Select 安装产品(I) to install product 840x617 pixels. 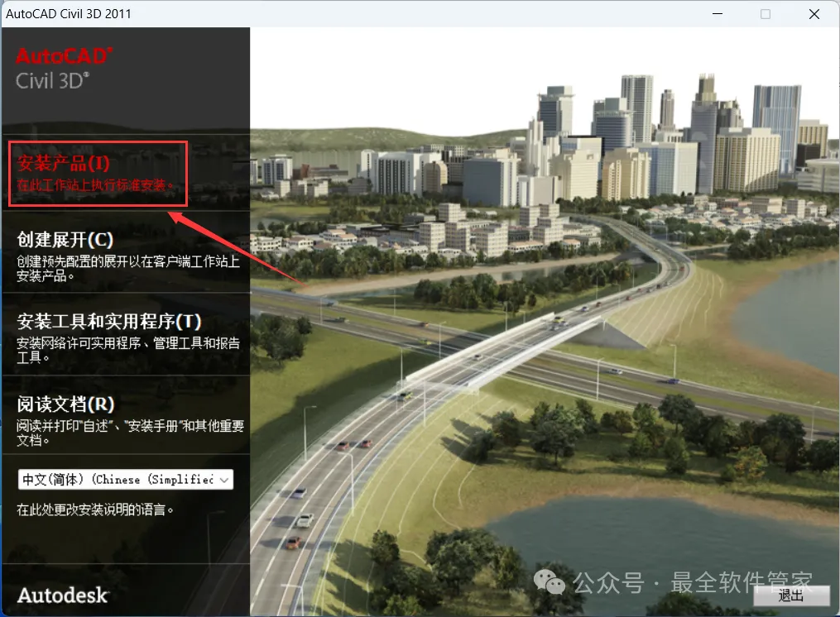(x=63, y=163)
